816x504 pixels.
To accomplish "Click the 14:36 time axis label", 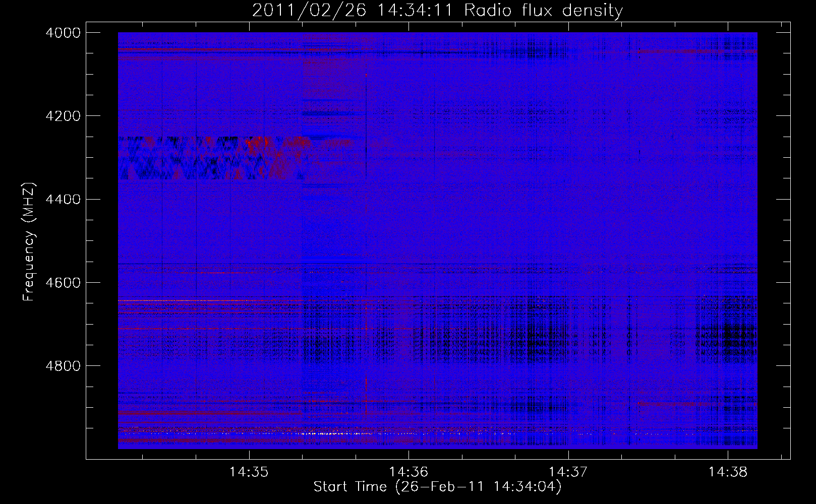I will (409, 472).
